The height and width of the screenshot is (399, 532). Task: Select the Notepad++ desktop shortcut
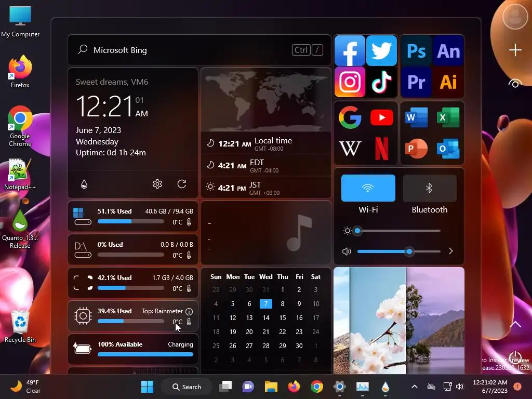coord(20,174)
